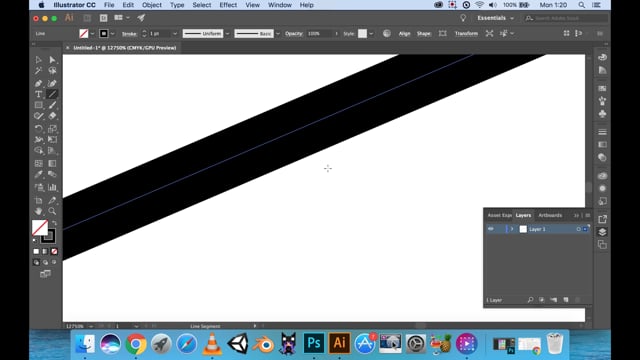Swap fill and stroke colors

[x=54, y=223]
